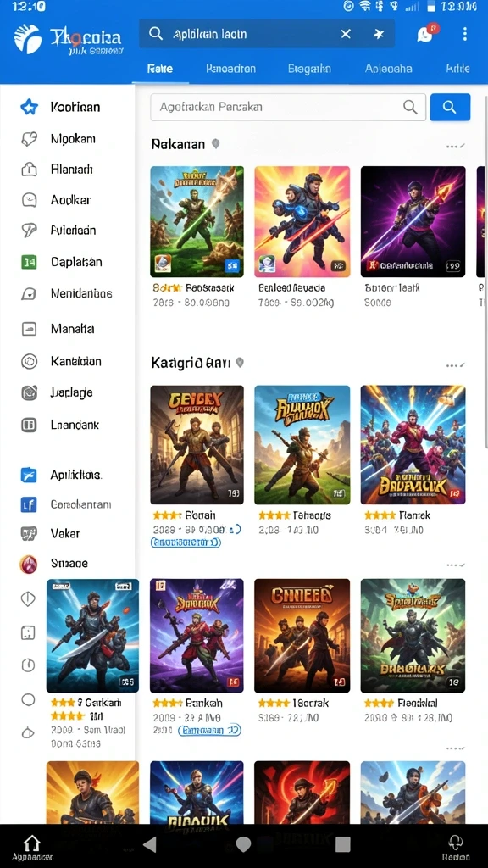
Task: Open the Menidantıns sidebar icon
Action: pos(29,293)
